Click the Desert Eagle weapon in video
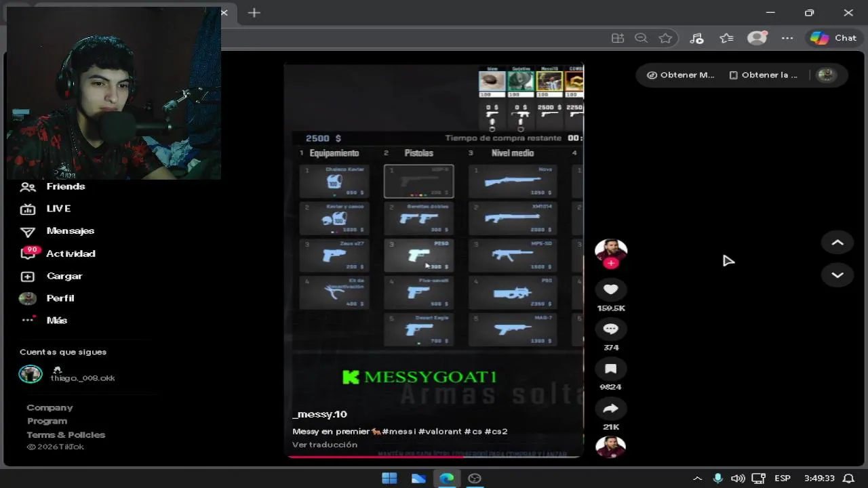868x488 pixels. click(418, 329)
